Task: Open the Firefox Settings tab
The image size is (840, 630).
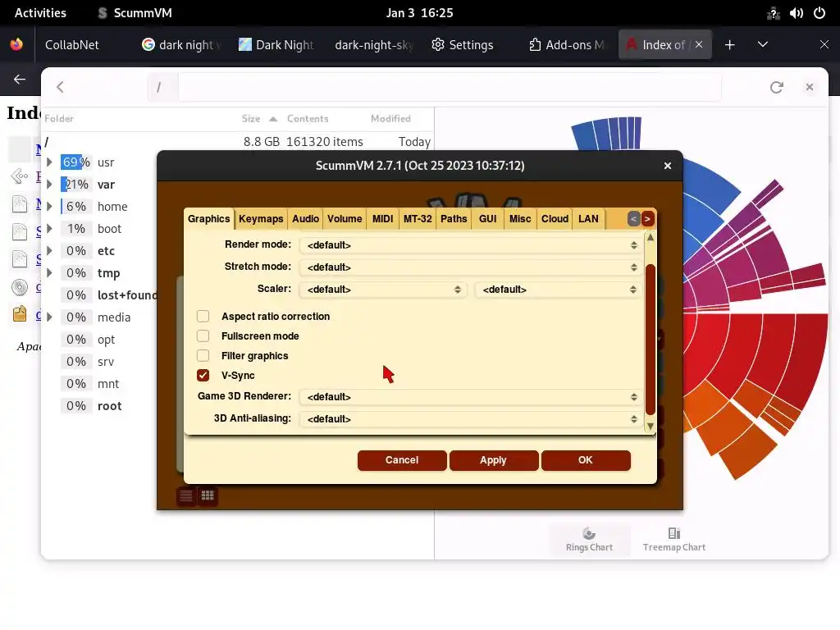Action: [x=463, y=45]
